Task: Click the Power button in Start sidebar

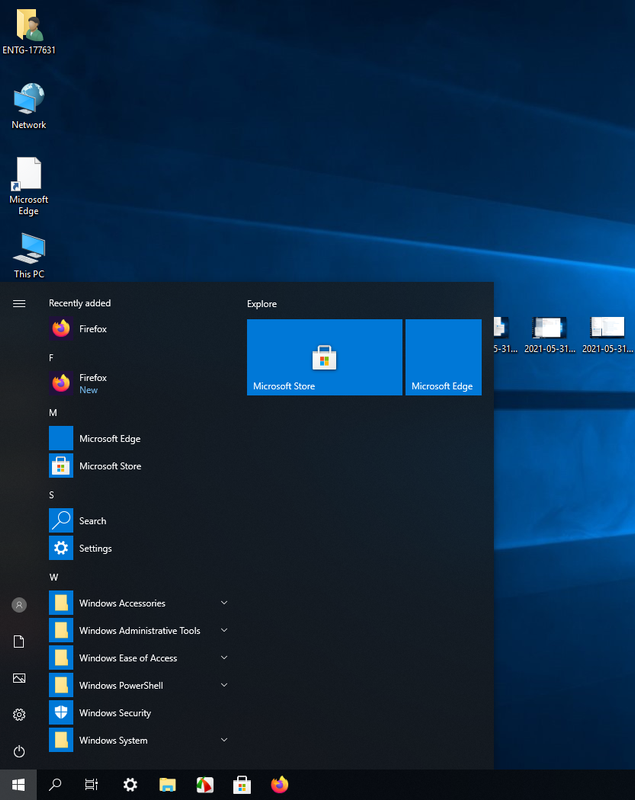Action: tap(19, 752)
